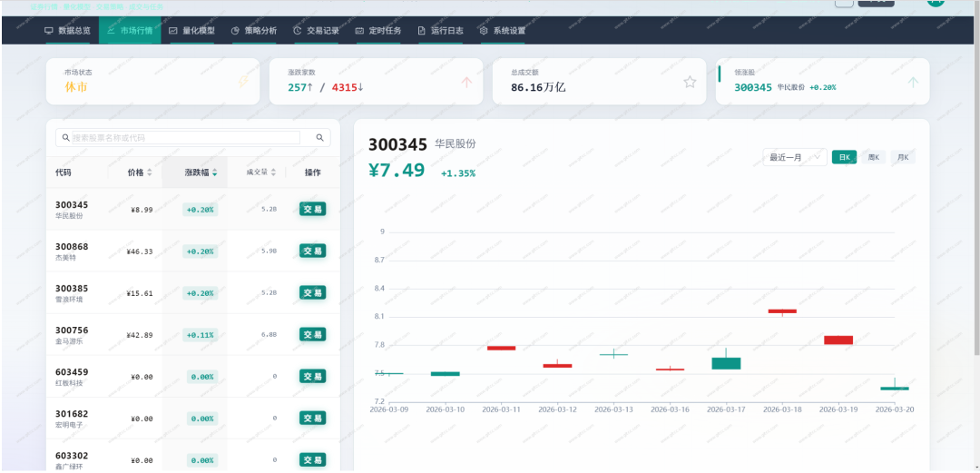The height and width of the screenshot is (473, 980).
Task: Focus the 搜索股票名称或代码 search field
Action: point(186,138)
